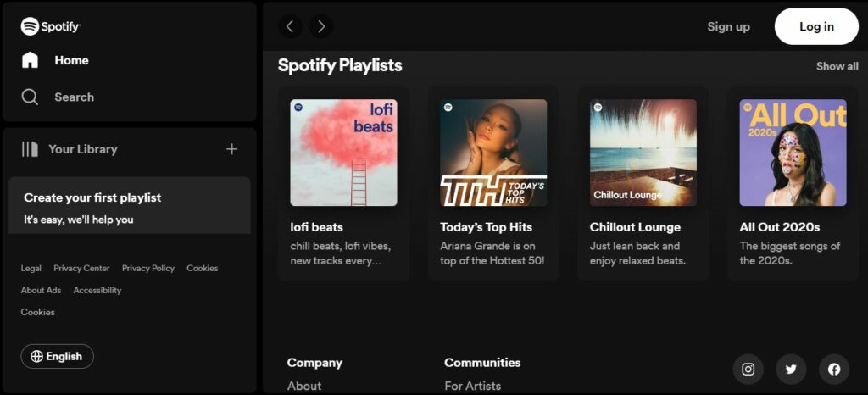This screenshot has height=395, width=868.
Task: Add playlist with the plus icon
Action: pyautogui.click(x=232, y=149)
